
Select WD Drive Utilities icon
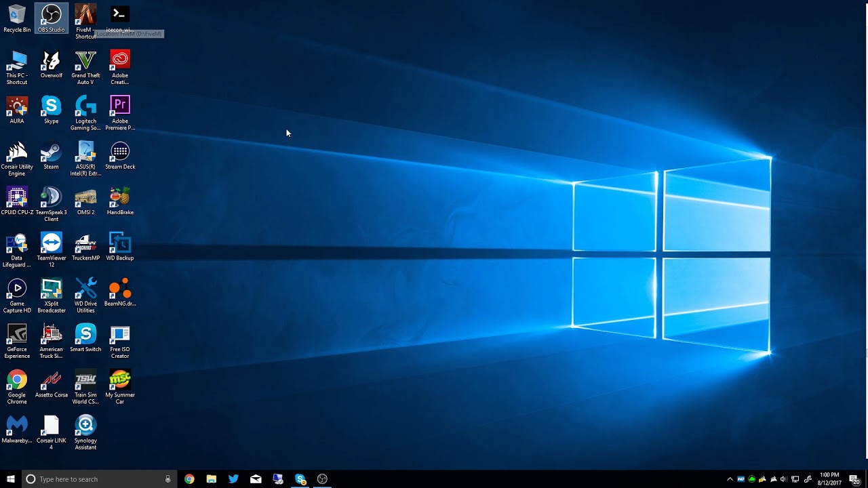pos(85,296)
